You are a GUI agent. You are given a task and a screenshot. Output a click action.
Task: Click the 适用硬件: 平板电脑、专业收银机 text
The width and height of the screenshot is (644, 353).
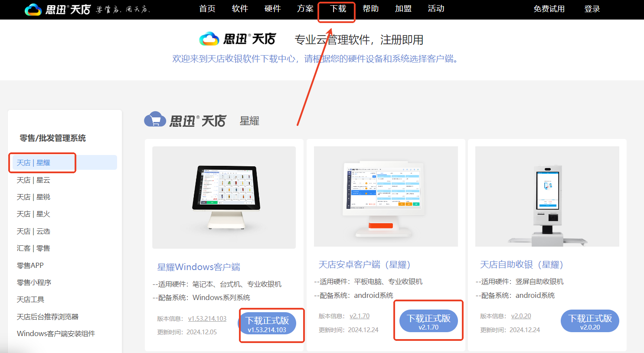368,281
